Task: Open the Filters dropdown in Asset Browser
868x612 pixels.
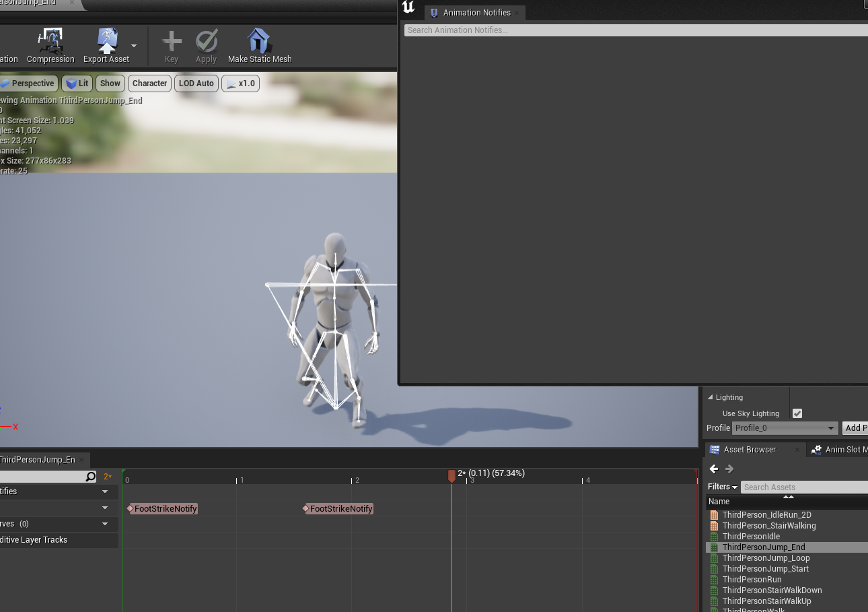Action: coord(723,487)
